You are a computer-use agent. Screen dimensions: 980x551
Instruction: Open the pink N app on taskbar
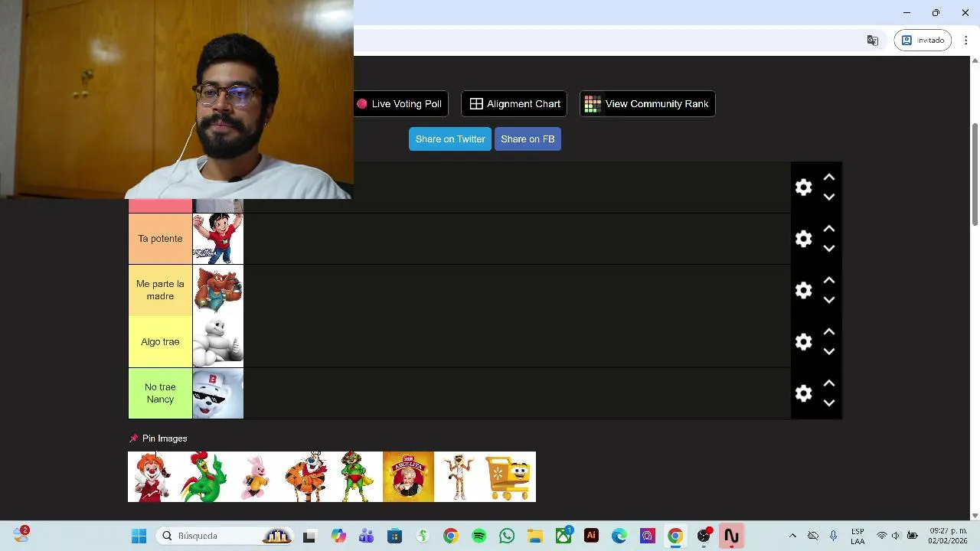tap(731, 536)
